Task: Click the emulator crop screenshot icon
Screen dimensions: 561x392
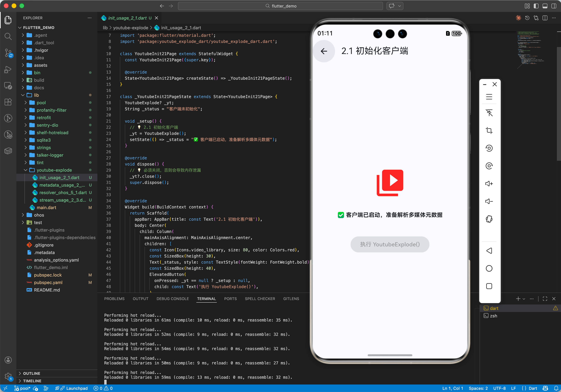Action: (x=489, y=130)
